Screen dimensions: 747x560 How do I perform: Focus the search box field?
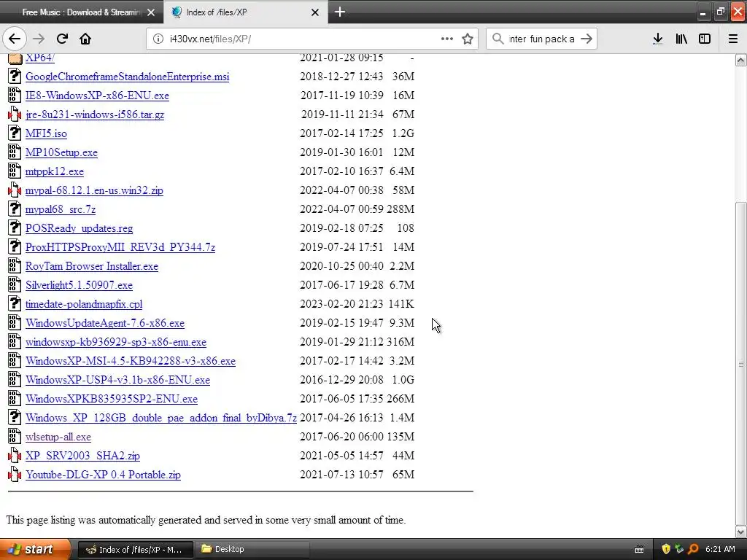coord(542,39)
